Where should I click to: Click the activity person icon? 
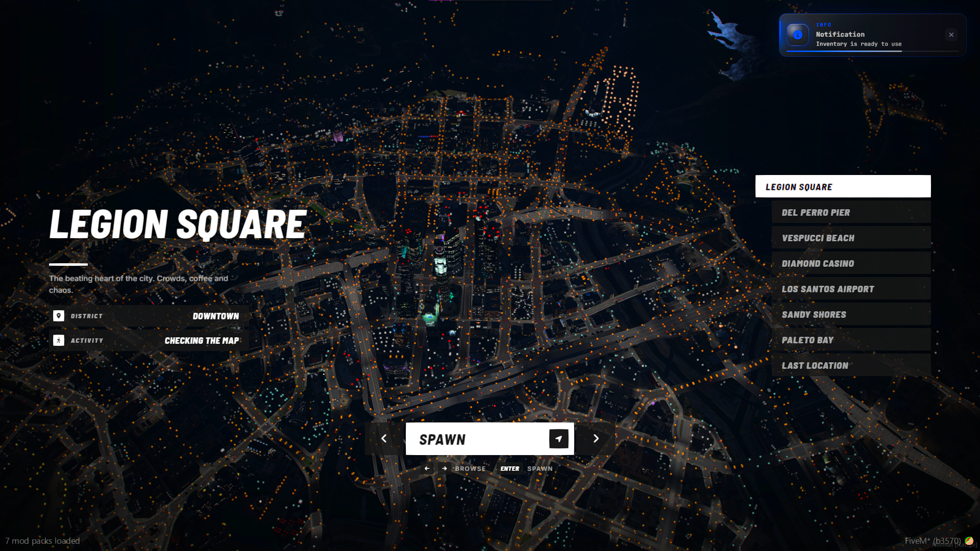(59, 340)
